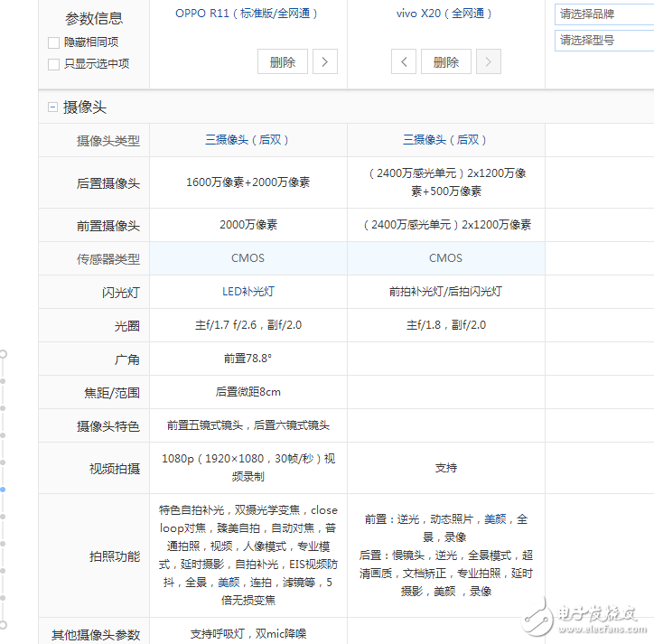The height and width of the screenshot is (644, 654).
Task: Select the 传感器类型 row label
Action: [108, 259]
